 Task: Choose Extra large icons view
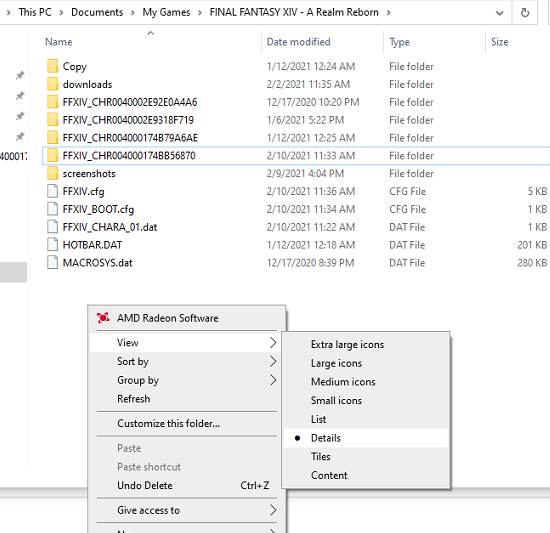click(365, 344)
